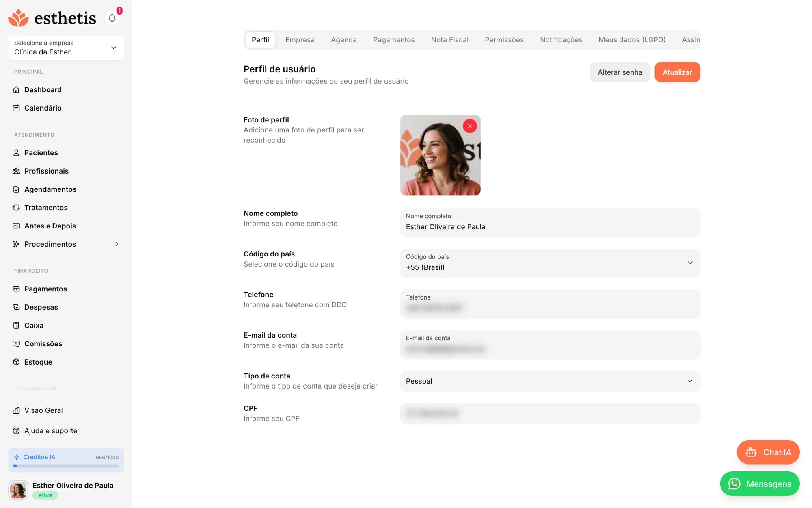Click the Profissionais group icon

click(16, 171)
